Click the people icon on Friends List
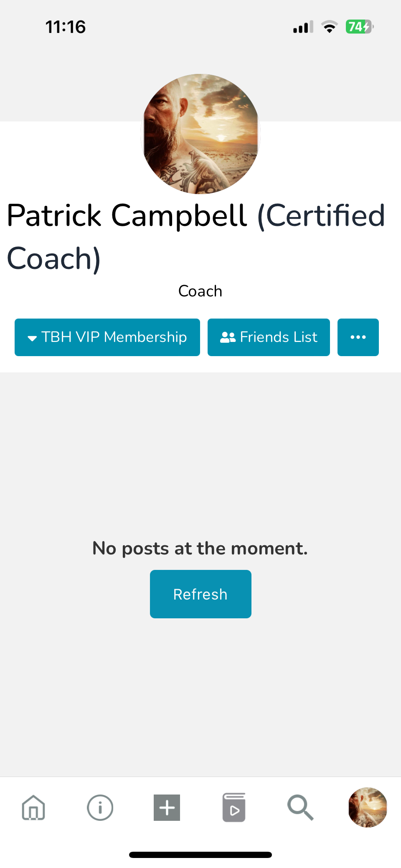The height and width of the screenshot is (868, 401). coord(228,337)
